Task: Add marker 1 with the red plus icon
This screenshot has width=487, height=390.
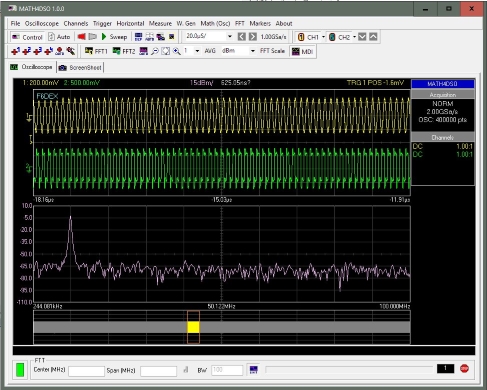Action: click(x=16, y=51)
